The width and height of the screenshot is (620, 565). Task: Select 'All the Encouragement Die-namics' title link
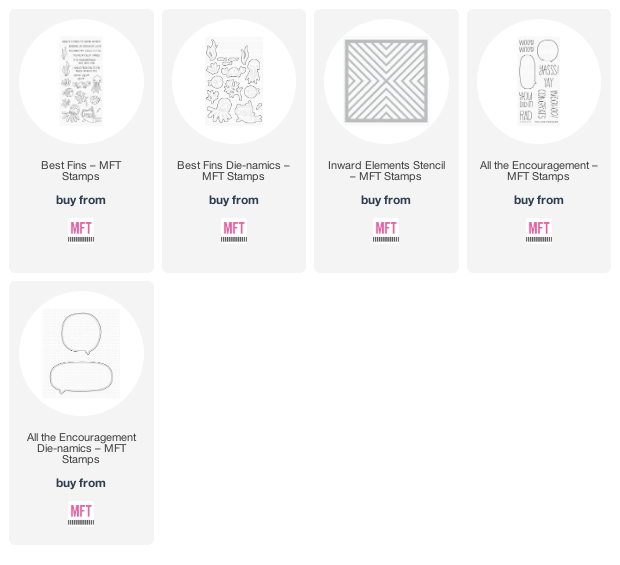[81, 448]
